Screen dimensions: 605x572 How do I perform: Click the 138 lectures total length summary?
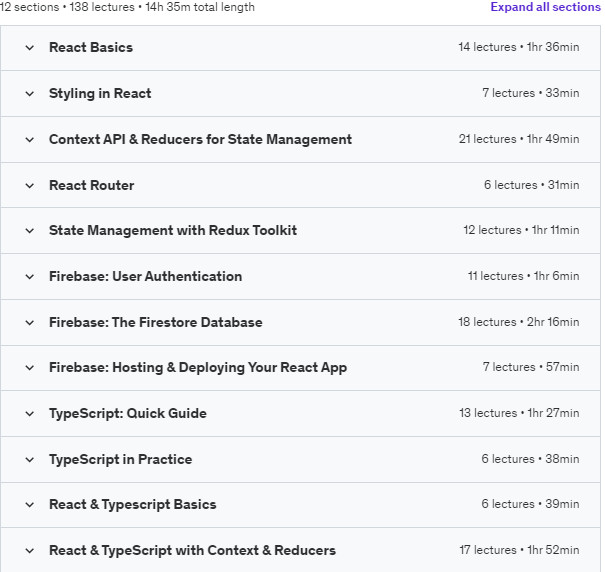(127, 7)
